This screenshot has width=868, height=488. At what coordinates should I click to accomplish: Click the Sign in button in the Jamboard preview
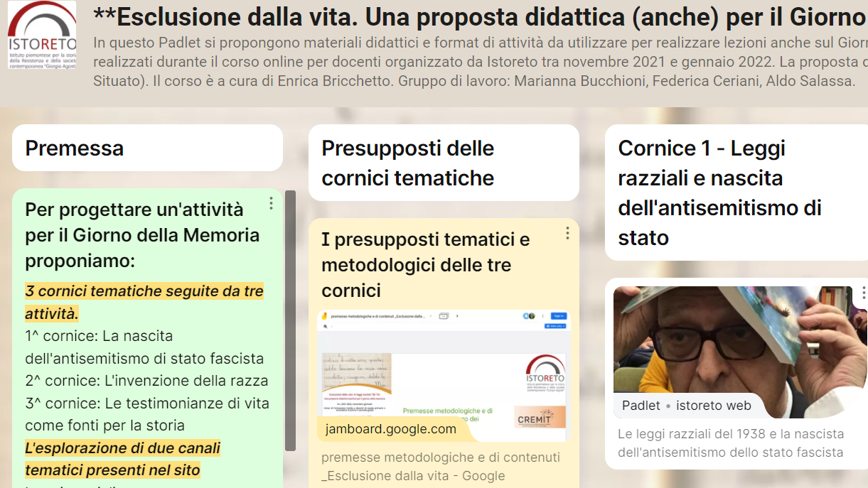(559, 316)
